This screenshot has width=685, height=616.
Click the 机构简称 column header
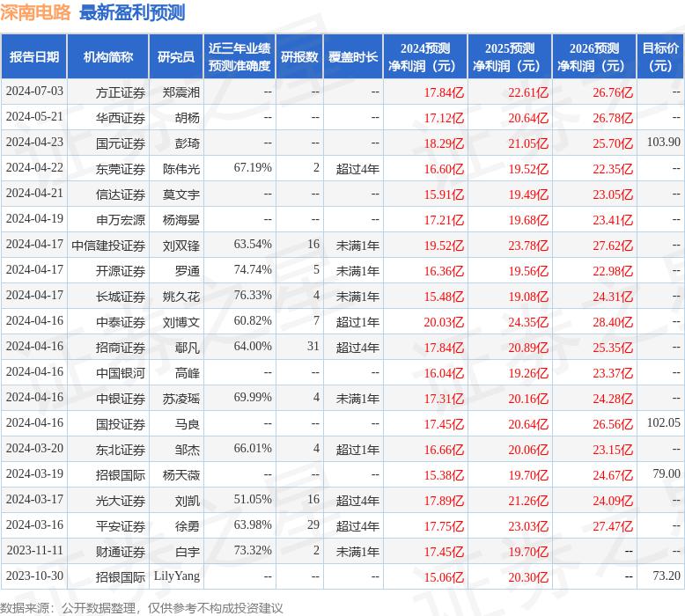coord(108,57)
